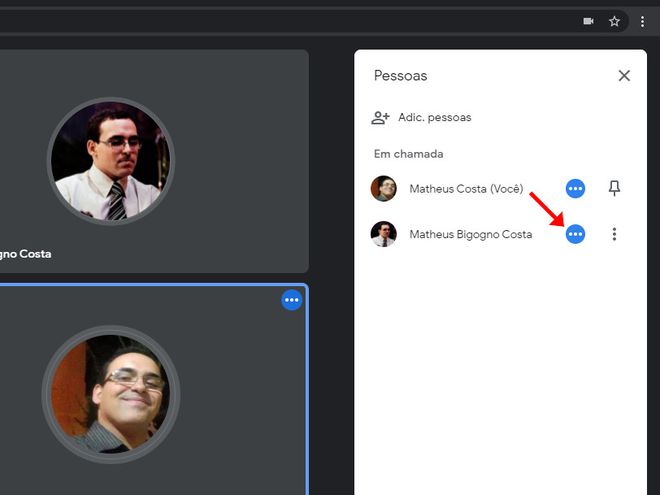Click Matheus Costa (Você) avatar in list
This screenshot has width=660, height=495.
click(x=383, y=189)
